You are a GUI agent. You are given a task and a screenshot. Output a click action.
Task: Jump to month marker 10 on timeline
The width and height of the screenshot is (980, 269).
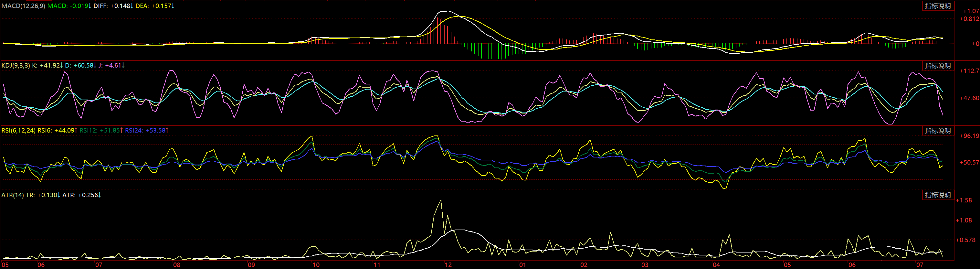point(316,265)
